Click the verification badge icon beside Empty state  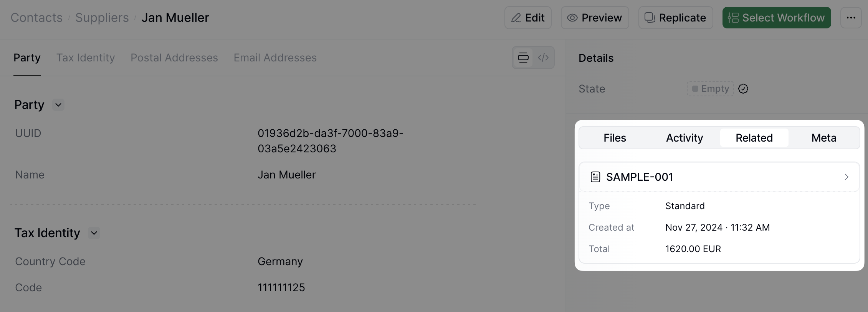click(743, 89)
